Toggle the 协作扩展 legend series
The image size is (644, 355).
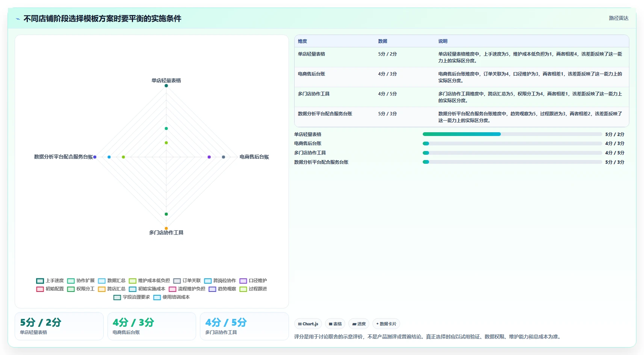[x=81, y=281]
